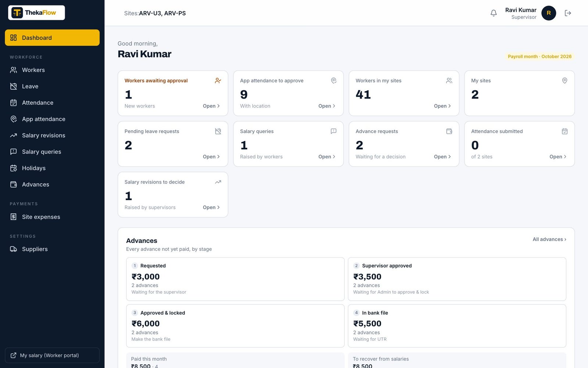Image resolution: width=588 pixels, height=368 pixels.
Task: Open Holidays in sidebar
Action: pos(52,168)
